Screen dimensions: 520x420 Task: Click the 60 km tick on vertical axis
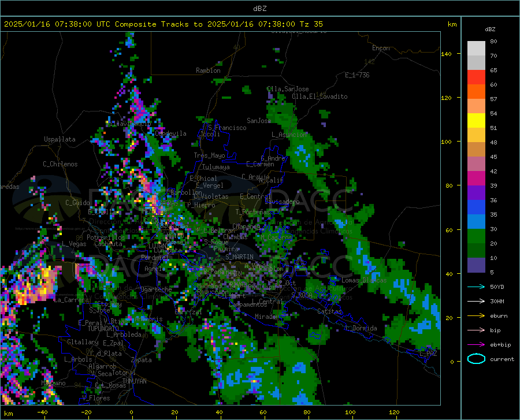[448, 230]
